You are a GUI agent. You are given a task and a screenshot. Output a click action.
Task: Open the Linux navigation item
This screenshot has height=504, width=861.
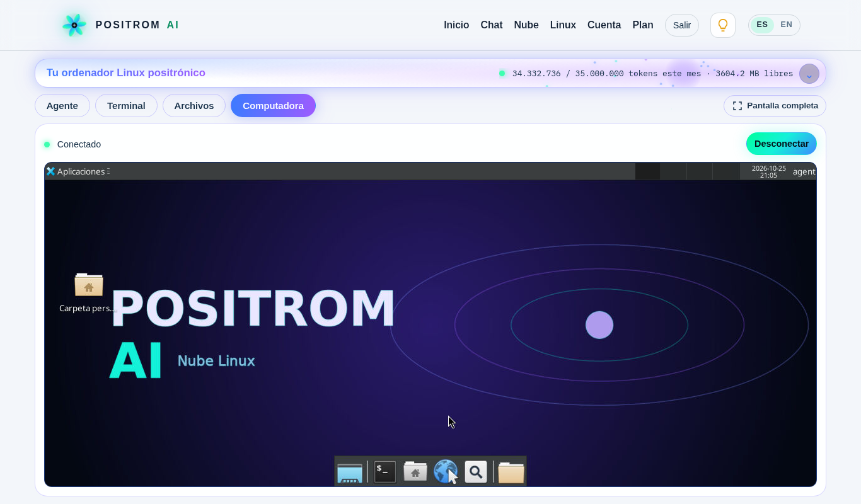563,25
